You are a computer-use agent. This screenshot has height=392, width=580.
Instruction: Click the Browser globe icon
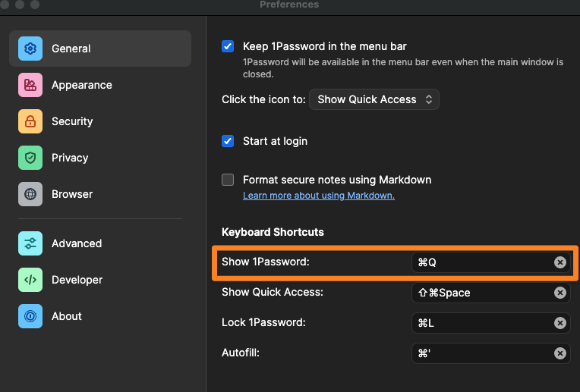pos(30,194)
